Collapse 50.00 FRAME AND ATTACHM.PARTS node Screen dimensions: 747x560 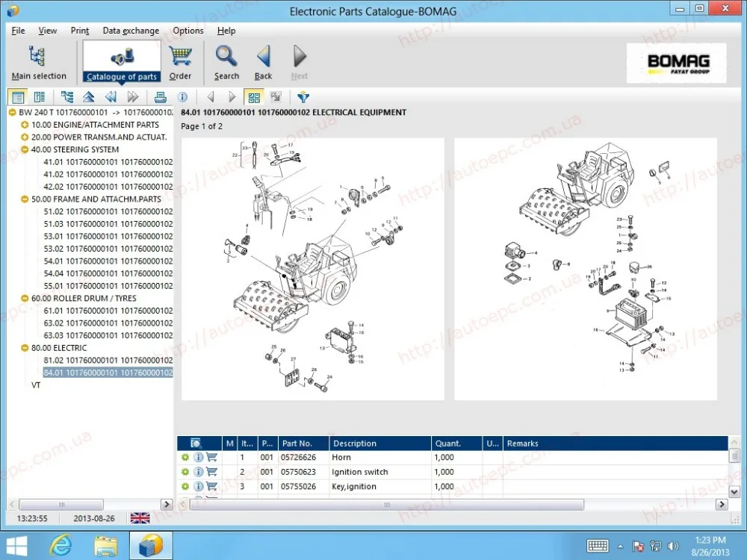tap(25, 199)
